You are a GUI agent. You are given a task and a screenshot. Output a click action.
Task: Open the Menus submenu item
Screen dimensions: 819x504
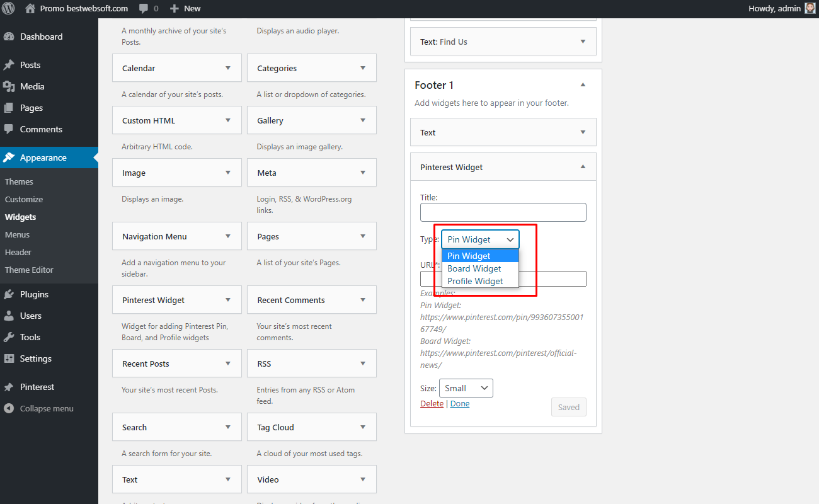click(x=17, y=234)
